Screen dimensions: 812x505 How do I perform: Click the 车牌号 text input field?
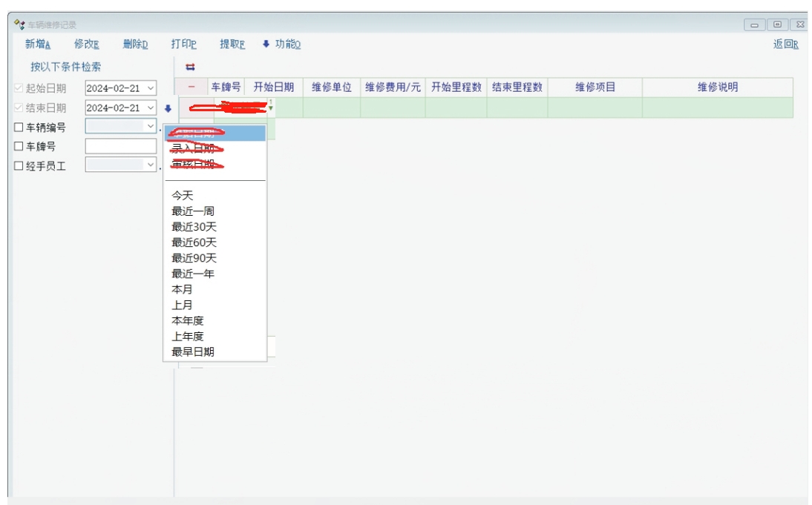point(121,146)
